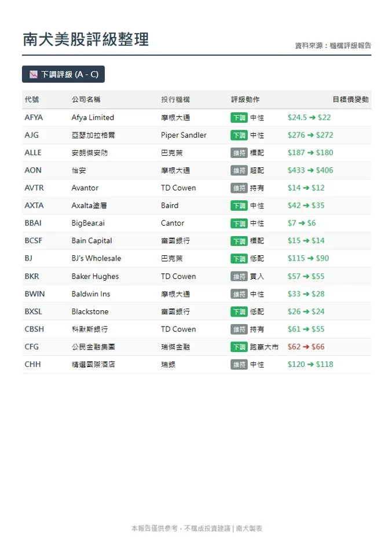Viewport: 392px width, 540px height.
Task: Click Baldwin Ins company name
Action: pos(90,294)
